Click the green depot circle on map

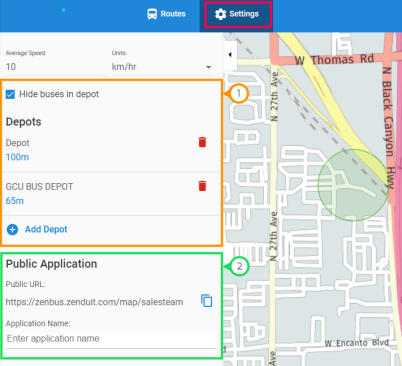pos(353,185)
